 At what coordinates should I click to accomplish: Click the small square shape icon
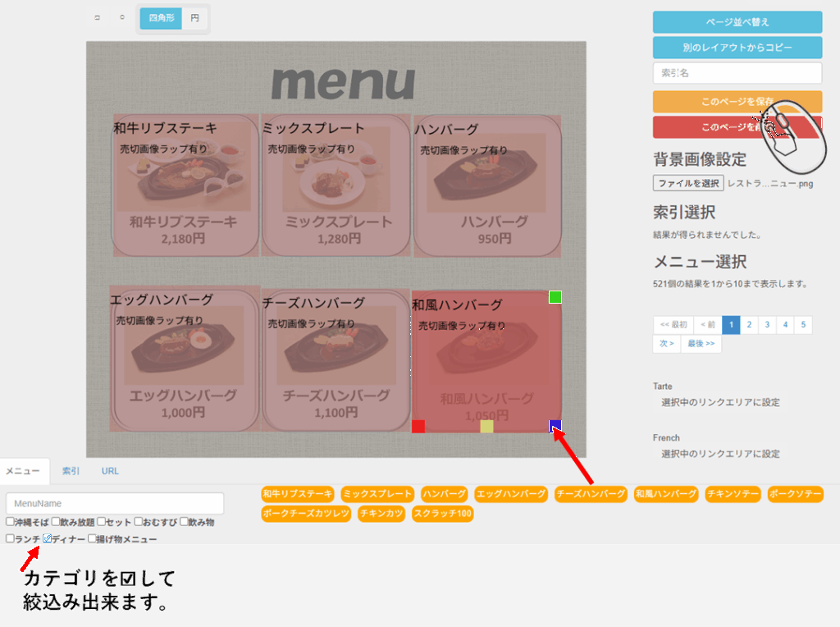tap(98, 17)
